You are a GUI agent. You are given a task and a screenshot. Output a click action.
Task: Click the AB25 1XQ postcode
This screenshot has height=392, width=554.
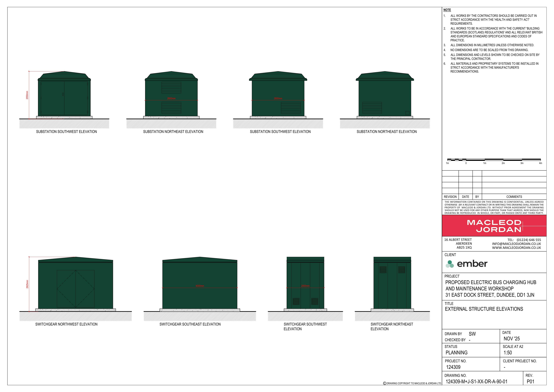pyautogui.click(x=464, y=247)
